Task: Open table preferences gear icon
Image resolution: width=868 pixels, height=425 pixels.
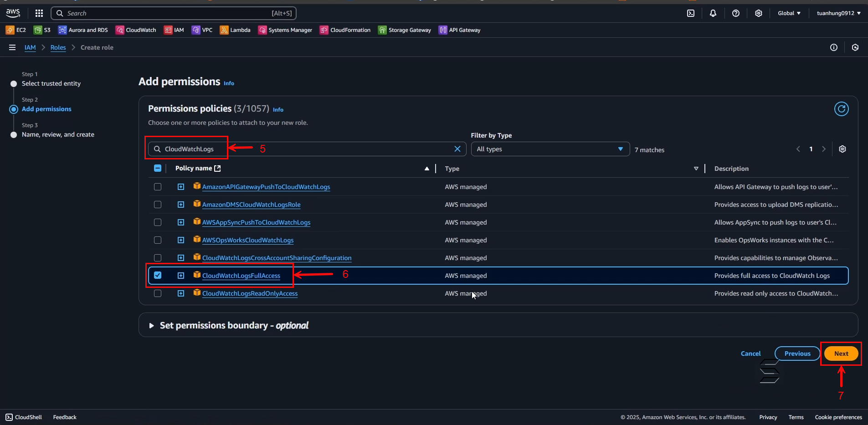Action: 842,149
